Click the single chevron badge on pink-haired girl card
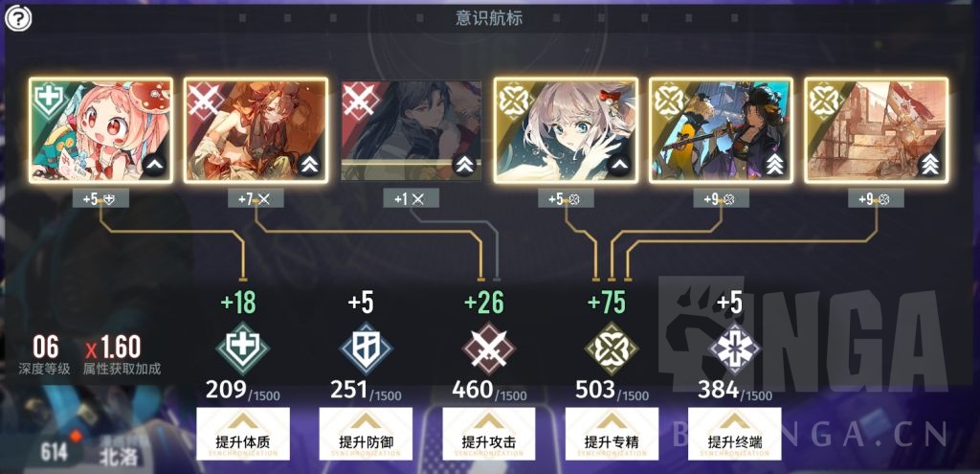 coord(154,165)
